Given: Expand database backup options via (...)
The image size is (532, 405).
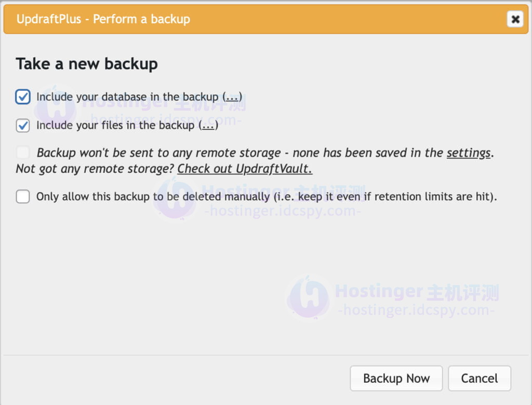Looking at the screenshot, I should (x=232, y=97).
